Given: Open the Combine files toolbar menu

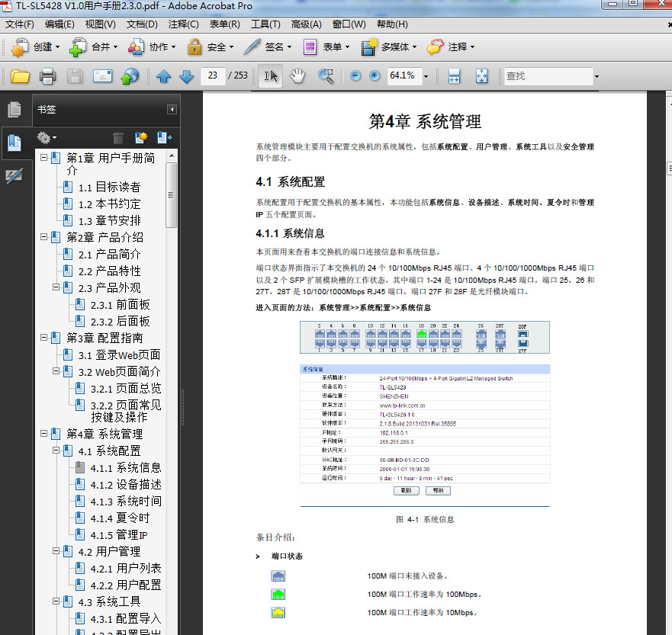Looking at the screenshot, I should click(x=93, y=47).
